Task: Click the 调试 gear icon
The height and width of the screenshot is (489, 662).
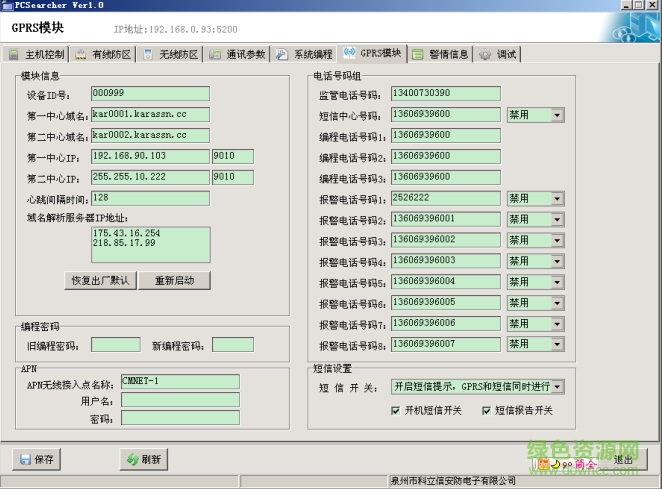Action: pyautogui.click(x=485, y=54)
